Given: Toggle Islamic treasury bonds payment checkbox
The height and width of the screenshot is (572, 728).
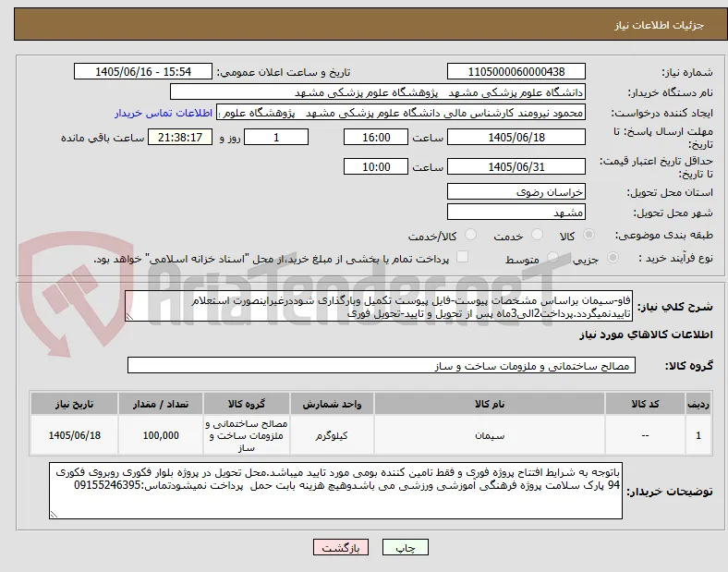Looking at the screenshot, I should (x=462, y=257).
